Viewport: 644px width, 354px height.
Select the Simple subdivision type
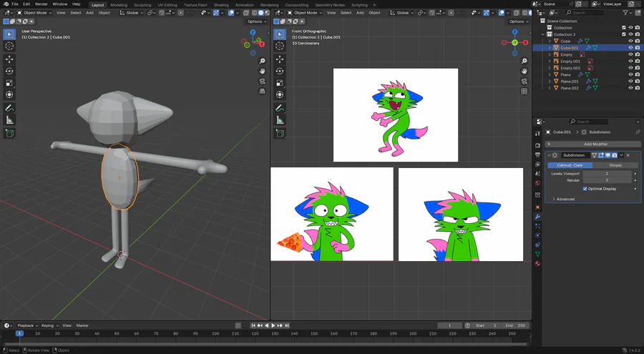pyautogui.click(x=615, y=165)
